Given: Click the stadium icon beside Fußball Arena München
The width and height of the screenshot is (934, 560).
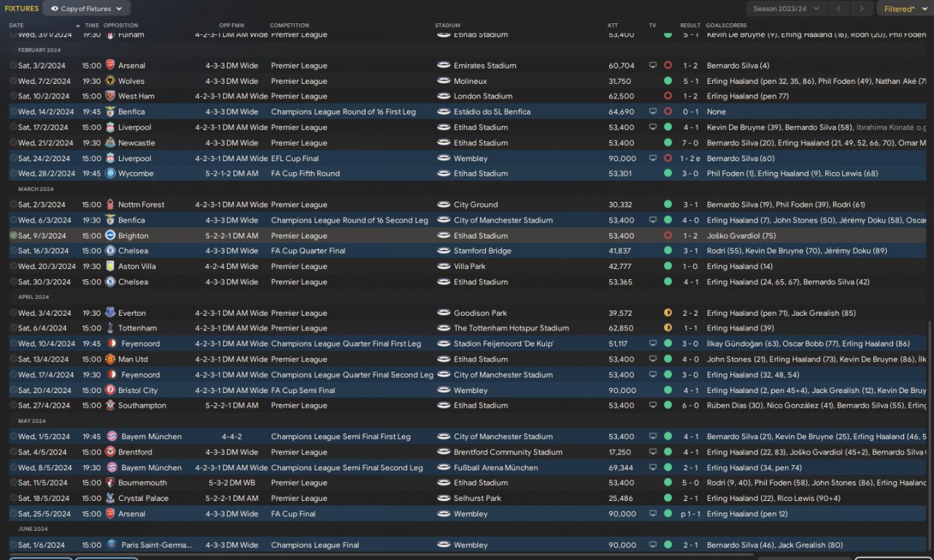Looking at the screenshot, I should 443,468.
